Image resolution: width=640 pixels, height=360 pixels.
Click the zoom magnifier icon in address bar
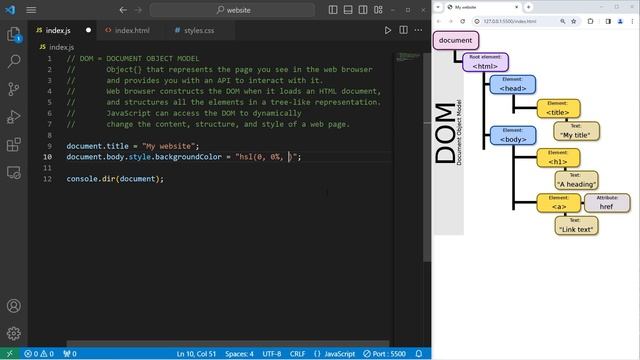point(562,21)
